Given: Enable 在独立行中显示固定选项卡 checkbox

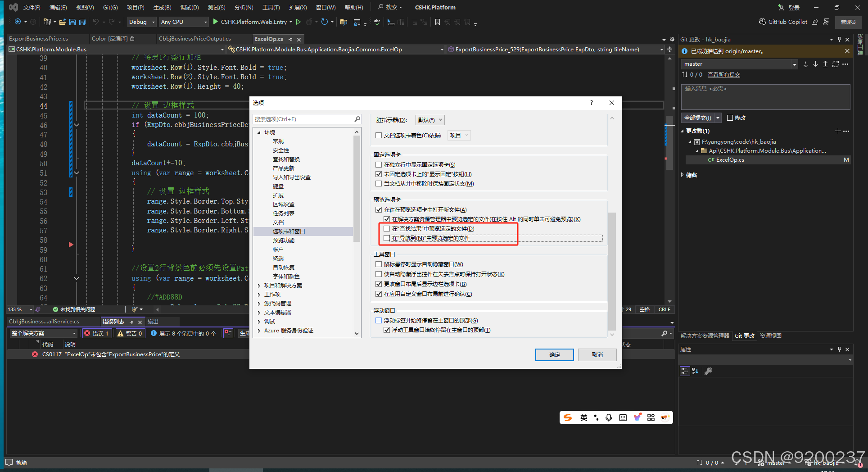Looking at the screenshot, I should click(x=379, y=164).
